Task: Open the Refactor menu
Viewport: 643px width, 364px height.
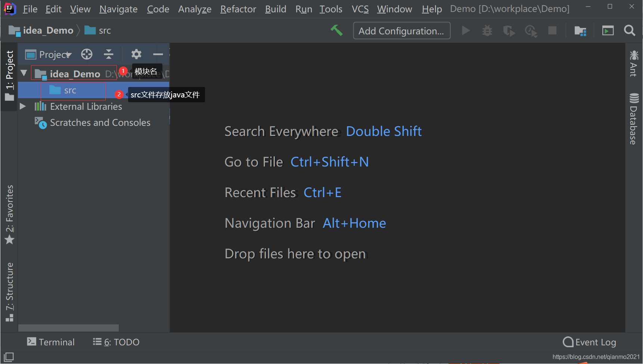Action: point(238,9)
